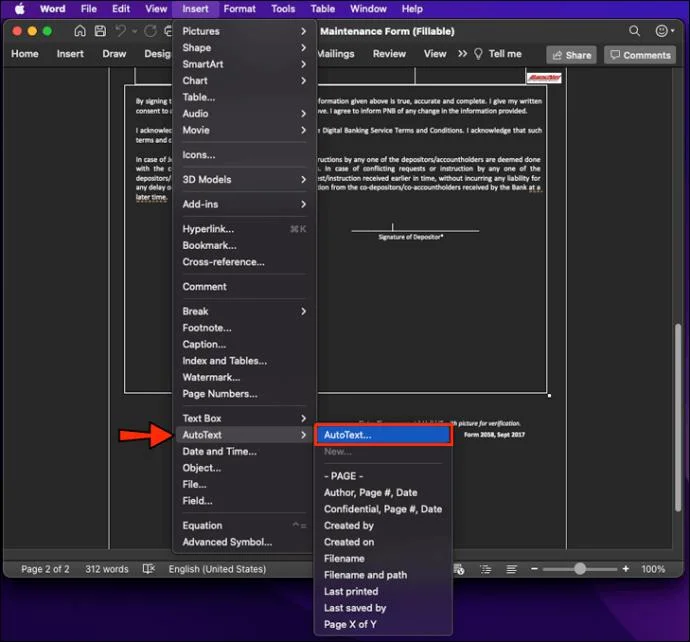Screen dimensions: 690x642
Task: Click the 100% zoom level
Action: coord(653,569)
